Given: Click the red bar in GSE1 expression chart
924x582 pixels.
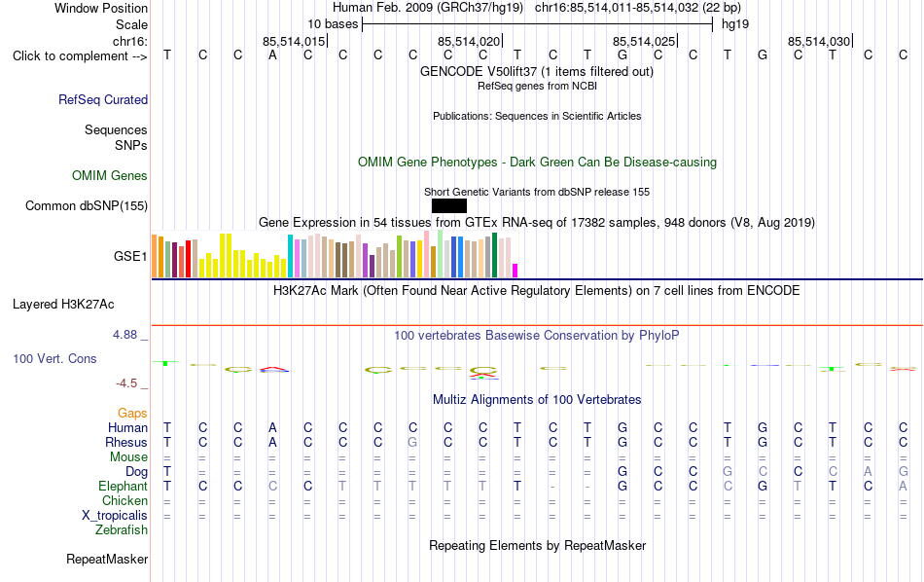Looking at the screenshot, I should pos(188,259).
